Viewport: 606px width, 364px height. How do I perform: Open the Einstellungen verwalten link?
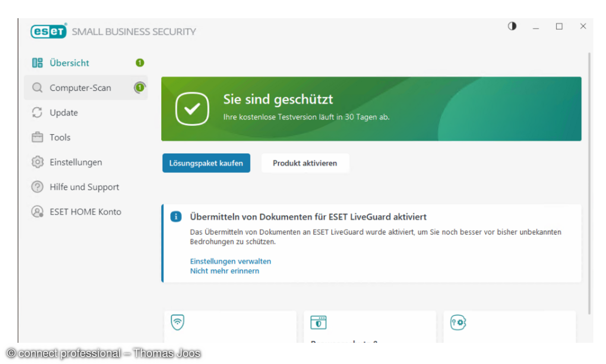230,262
